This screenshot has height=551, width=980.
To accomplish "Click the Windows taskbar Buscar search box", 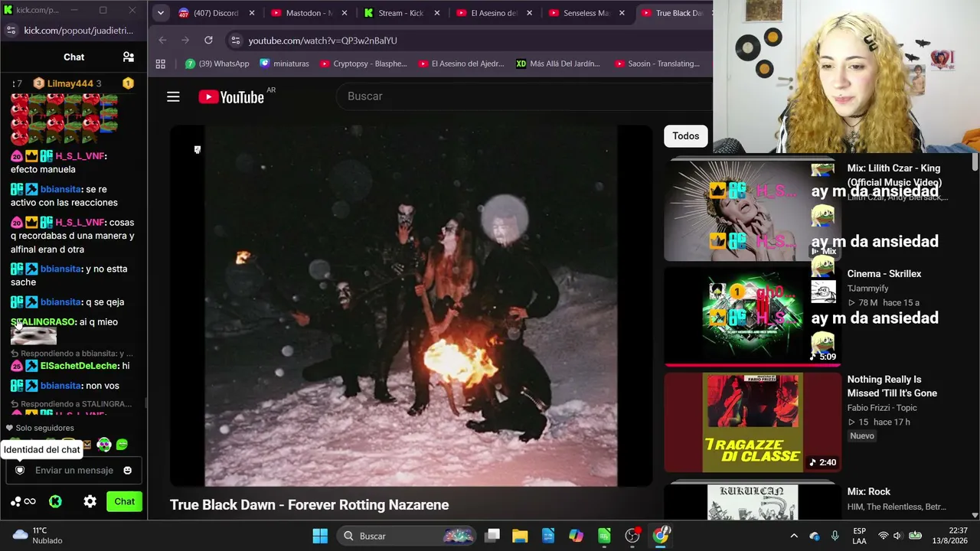I will [405, 536].
